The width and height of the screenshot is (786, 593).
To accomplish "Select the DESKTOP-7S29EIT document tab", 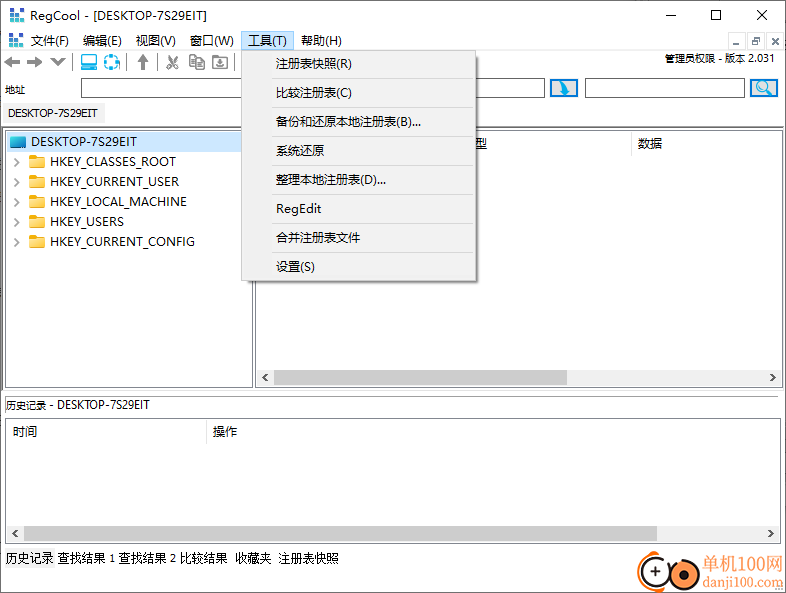I will pyautogui.click(x=53, y=113).
